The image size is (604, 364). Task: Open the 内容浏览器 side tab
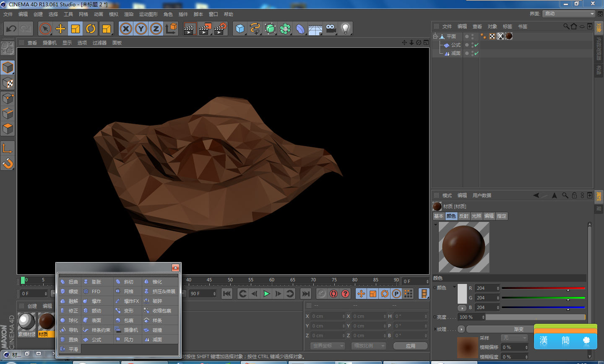tap(599, 49)
